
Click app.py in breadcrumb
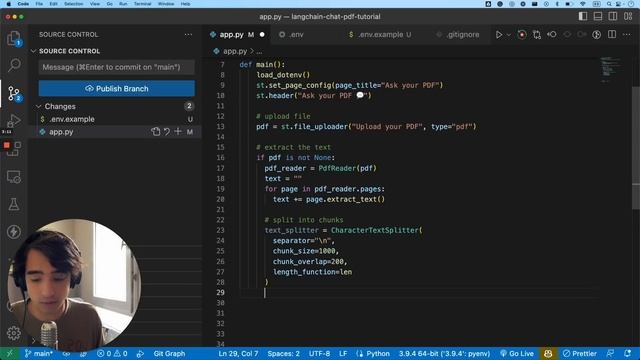235,51
